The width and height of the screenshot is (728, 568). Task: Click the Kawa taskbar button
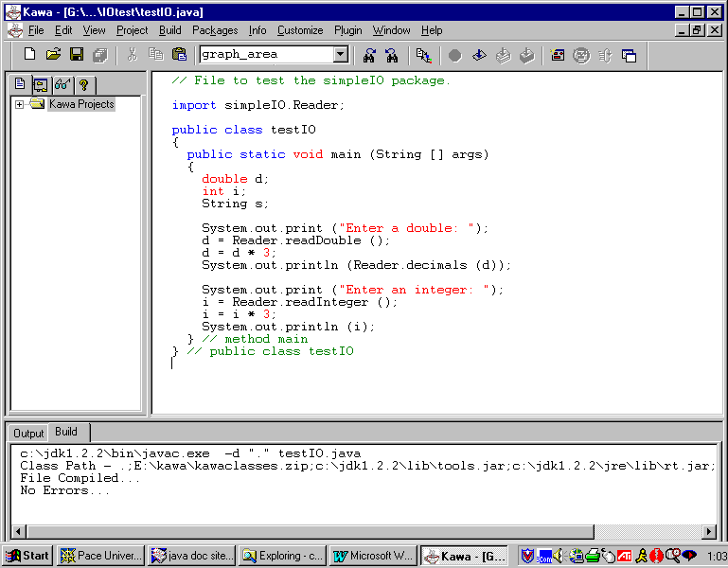[x=464, y=556]
